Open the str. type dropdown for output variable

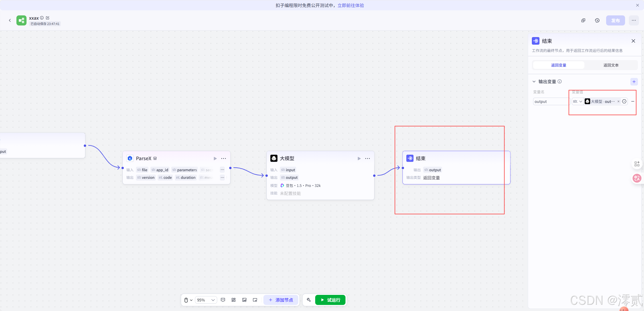(x=577, y=101)
